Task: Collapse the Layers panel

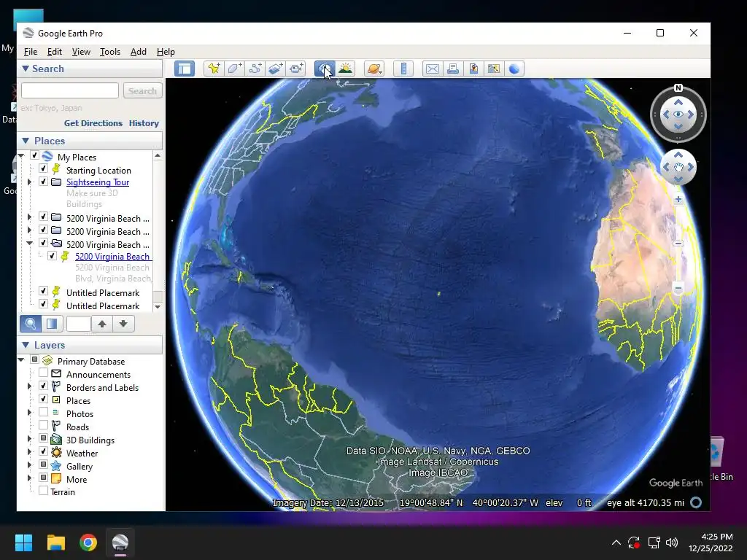Action: (26, 345)
